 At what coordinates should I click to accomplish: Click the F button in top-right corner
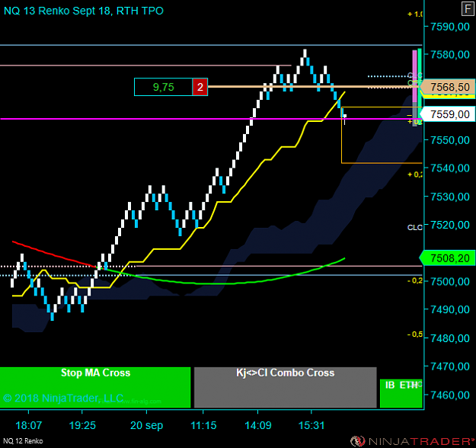coord(468,8)
